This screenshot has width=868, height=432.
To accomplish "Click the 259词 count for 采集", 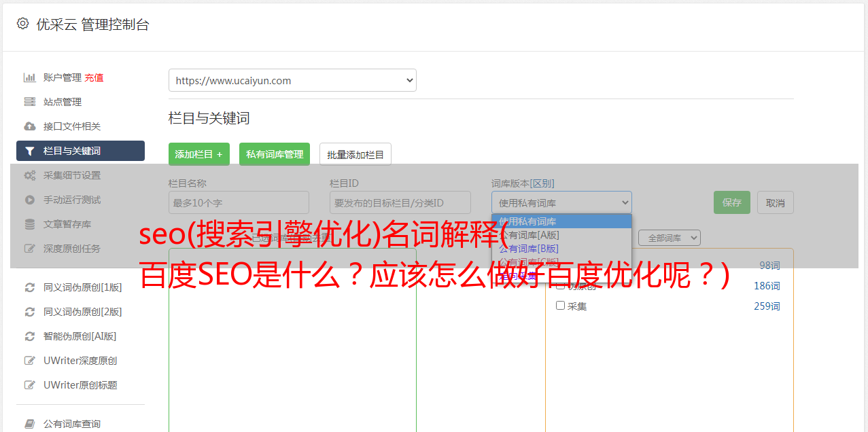I will pyautogui.click(x=767, y=306).
